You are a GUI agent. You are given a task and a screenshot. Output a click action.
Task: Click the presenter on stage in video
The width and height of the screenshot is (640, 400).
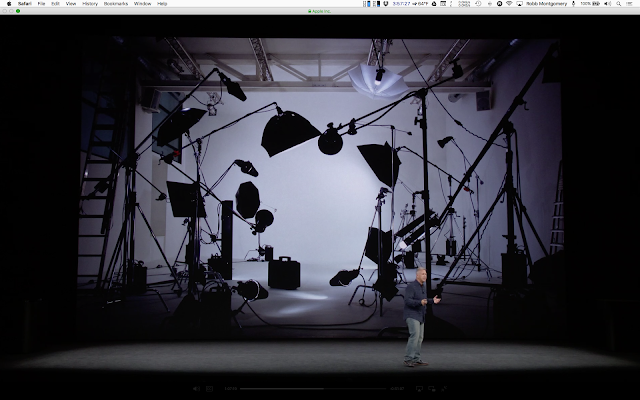[418, 317]
